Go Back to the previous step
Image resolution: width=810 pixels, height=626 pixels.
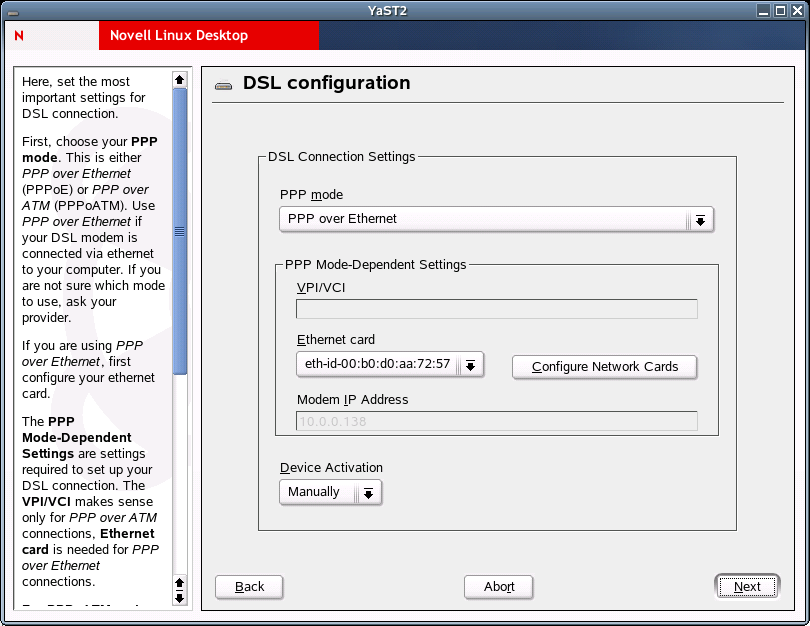point(249,587)
